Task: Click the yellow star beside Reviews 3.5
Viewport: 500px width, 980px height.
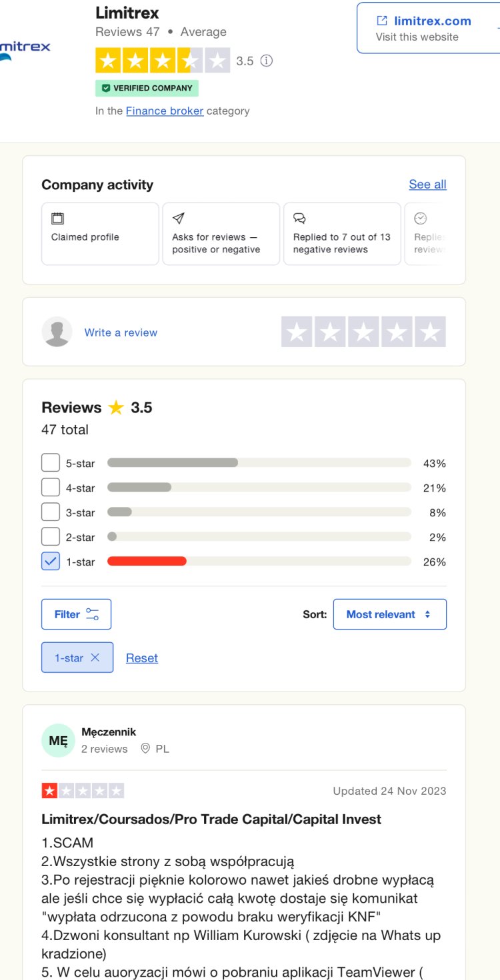Action: click(117, 407)
